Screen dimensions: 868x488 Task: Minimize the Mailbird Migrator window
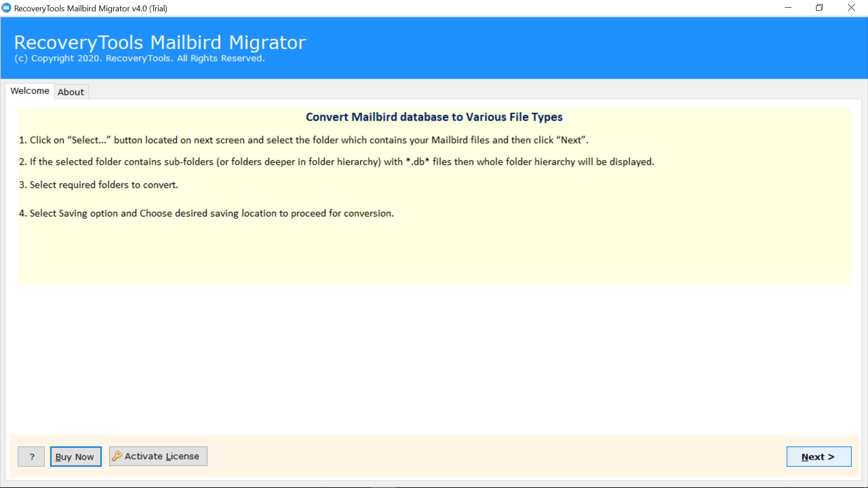tap(788, 8)
